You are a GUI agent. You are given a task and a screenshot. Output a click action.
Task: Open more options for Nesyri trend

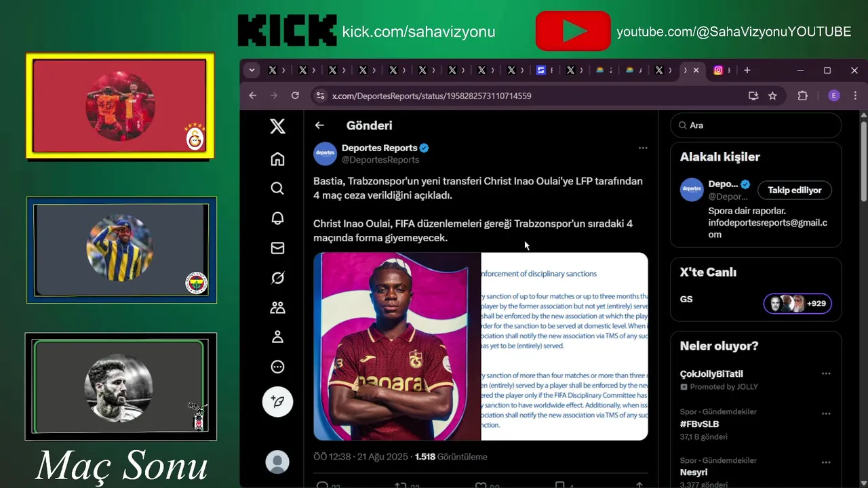click(x=826, y=462)
